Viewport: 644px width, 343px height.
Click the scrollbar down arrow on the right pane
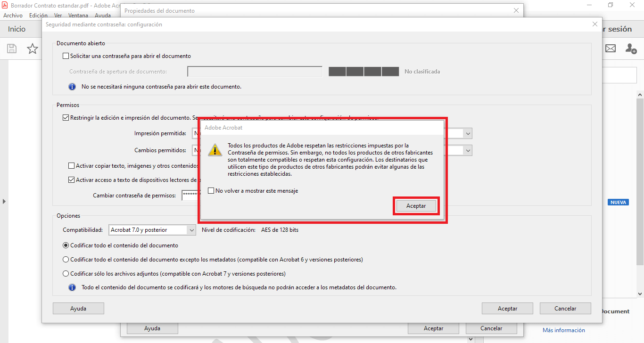pos(640,294)
